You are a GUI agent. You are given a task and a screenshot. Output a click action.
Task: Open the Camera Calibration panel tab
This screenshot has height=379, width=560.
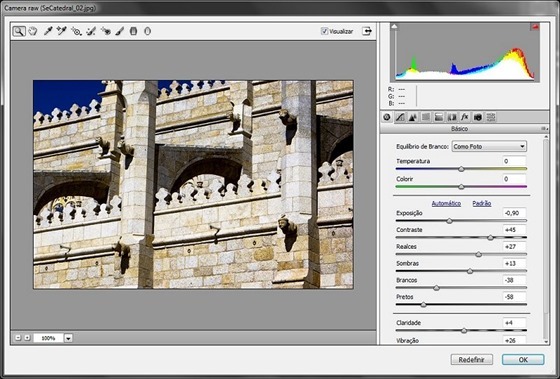point(478,117)
